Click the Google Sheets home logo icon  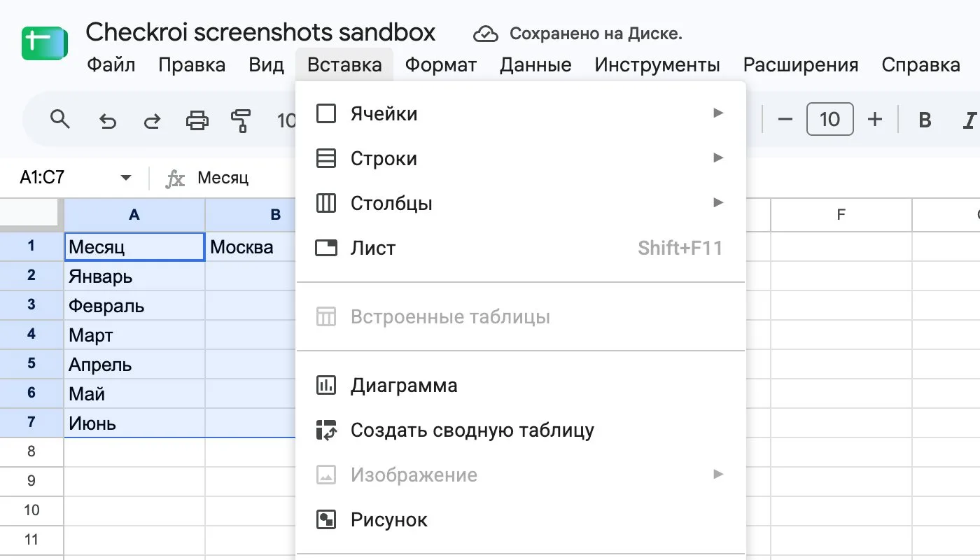[45, 43]
